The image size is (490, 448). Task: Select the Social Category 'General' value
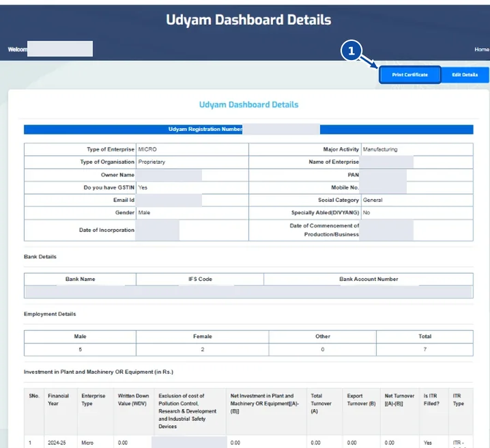pos(373,200)
